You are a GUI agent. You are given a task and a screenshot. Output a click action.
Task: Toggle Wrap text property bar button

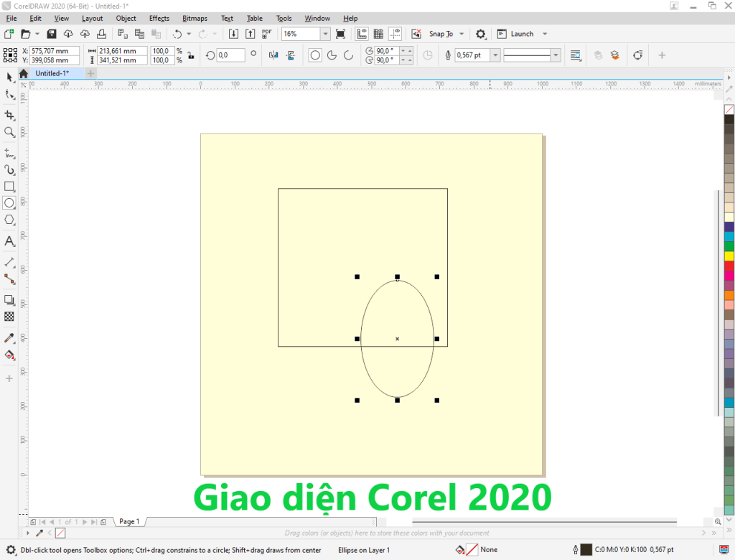(576, 55)
